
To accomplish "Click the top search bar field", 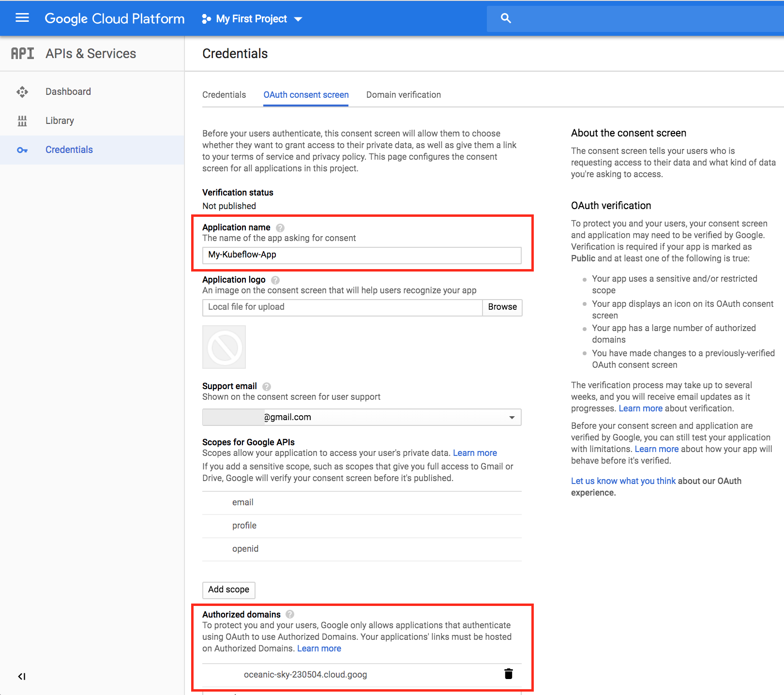I will click(x=635, y=18).
